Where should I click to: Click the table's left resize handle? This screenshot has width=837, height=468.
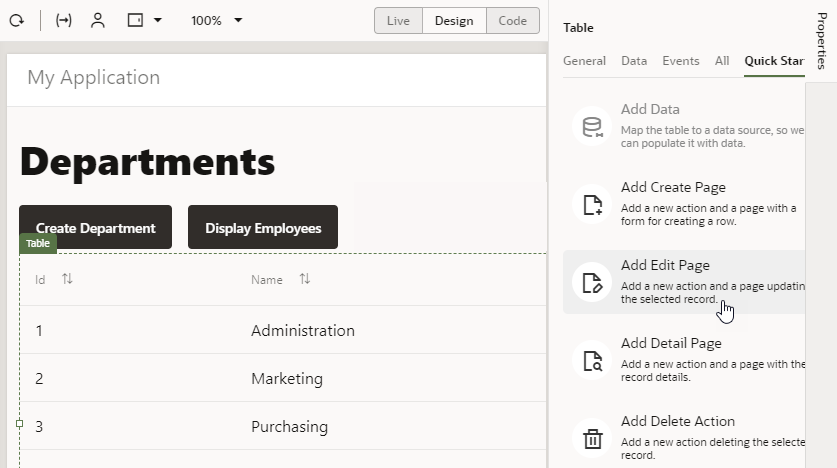pyautogui.click(x=20, y=423)
